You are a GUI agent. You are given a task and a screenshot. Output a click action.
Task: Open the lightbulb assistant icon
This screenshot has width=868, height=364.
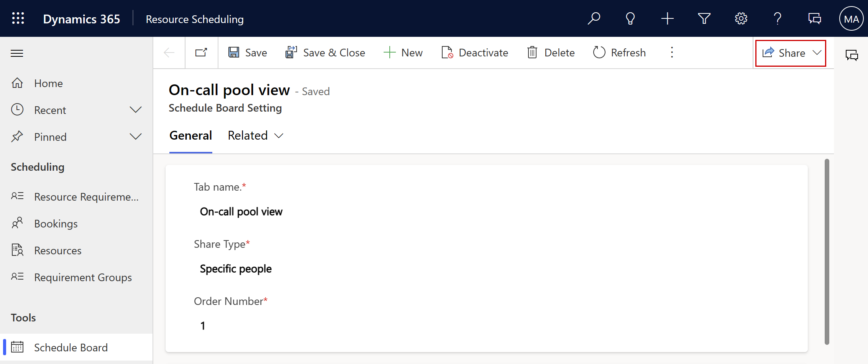point(630,18)
